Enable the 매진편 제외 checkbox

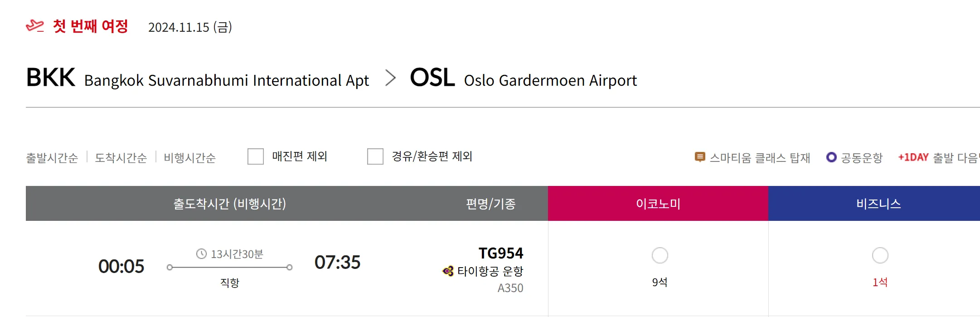click(x=256, y=156)
